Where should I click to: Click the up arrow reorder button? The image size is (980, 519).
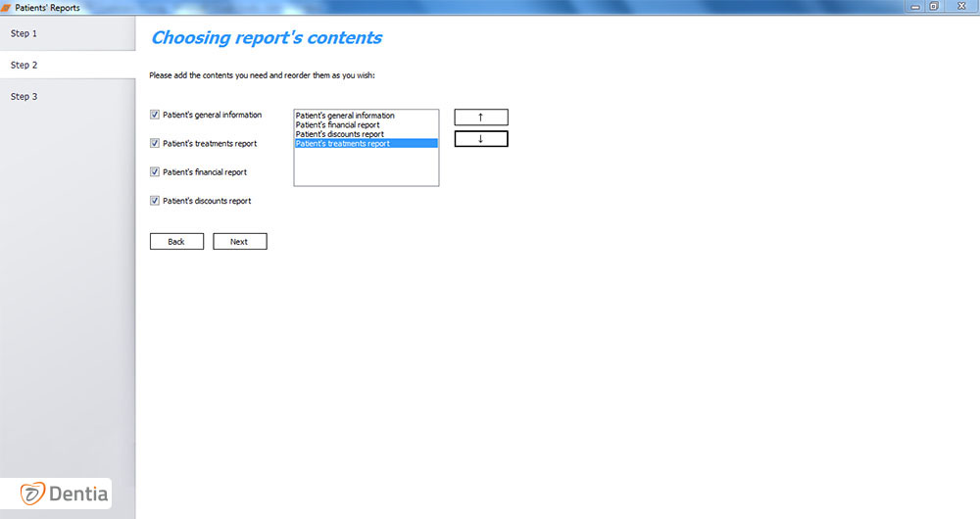(x=480, y=118)
